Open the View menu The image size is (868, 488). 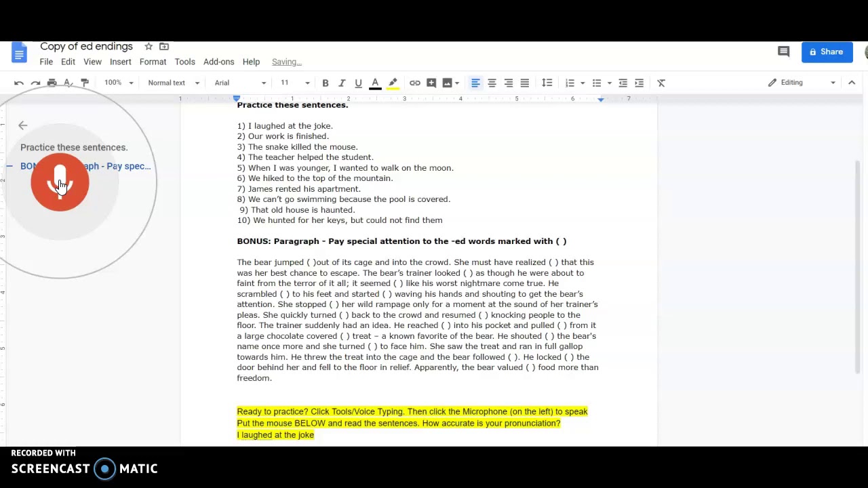point(92,62)
